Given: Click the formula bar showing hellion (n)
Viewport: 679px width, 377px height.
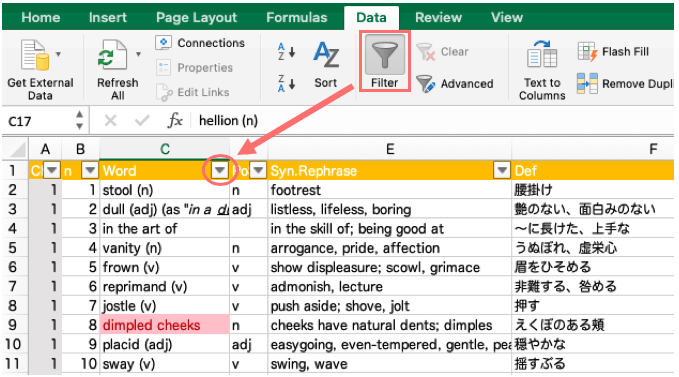Looking at the screenshot, I should coord(433,121).
